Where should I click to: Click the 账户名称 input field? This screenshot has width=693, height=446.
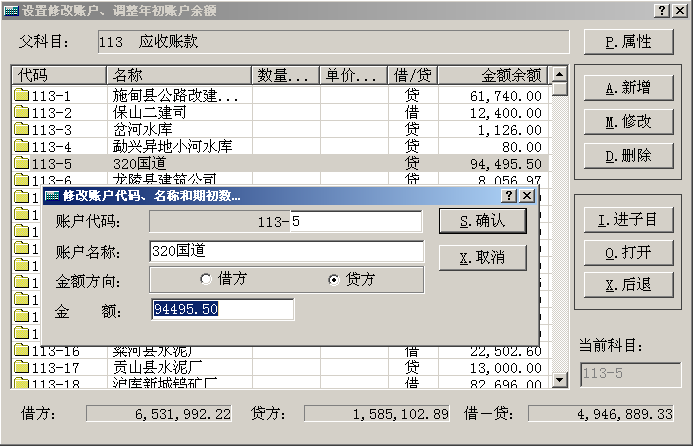click(286, 250)
